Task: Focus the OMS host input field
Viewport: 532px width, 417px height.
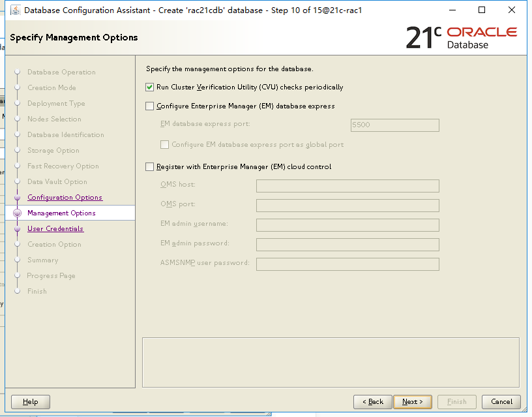Action: [347, 186]
